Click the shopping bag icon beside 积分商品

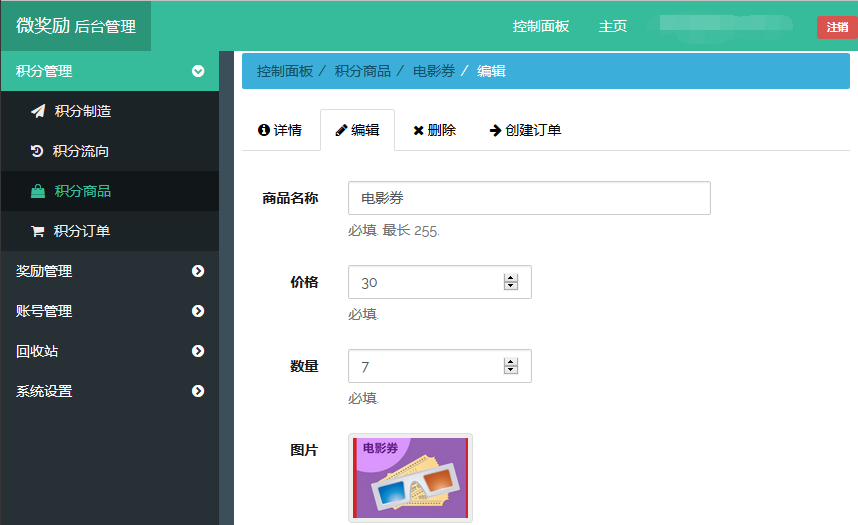[x=38, y=191]
